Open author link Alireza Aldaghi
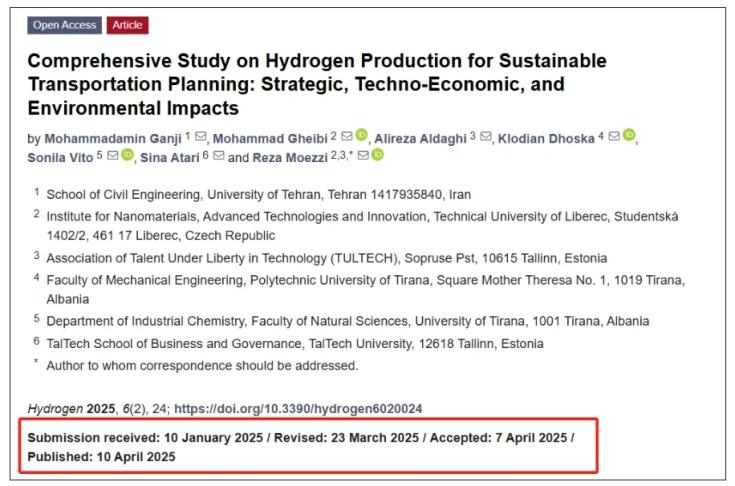Viewport: 735px width, 486px height. click(422, 138)
